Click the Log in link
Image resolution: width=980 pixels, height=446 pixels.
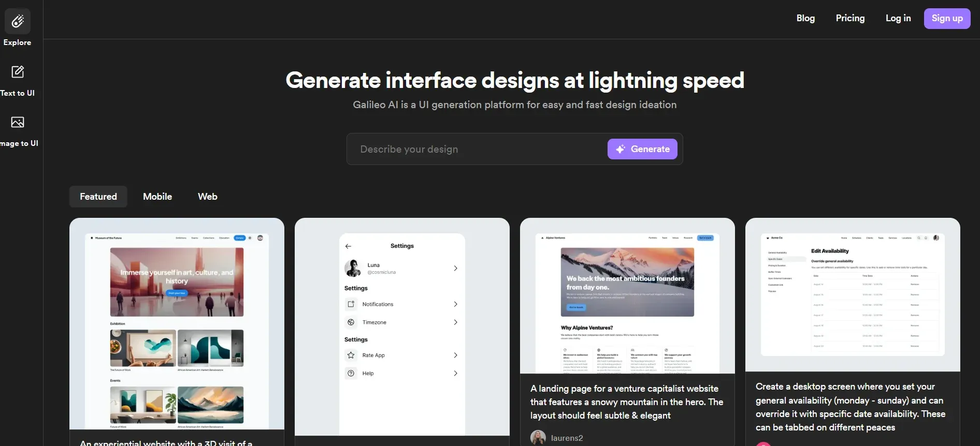coord(898,18)
